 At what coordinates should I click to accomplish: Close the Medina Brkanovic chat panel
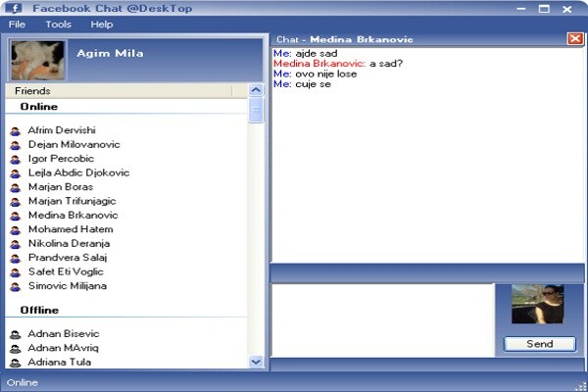click(575, 38)
